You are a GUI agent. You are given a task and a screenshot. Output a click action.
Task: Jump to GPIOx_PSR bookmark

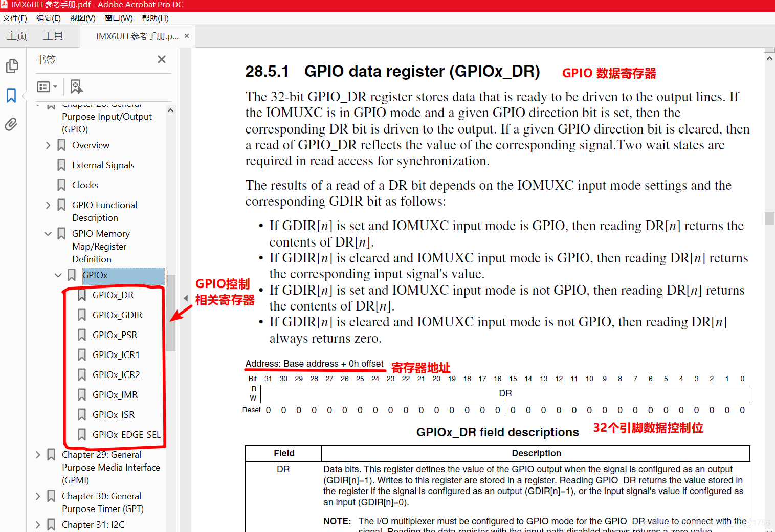click(x=115, y=335)
